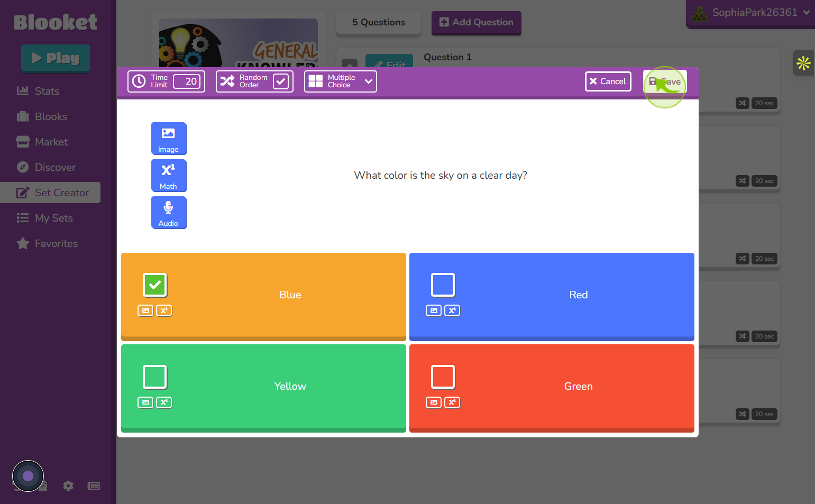
Task: Save the question
Action: pos(665,81)
